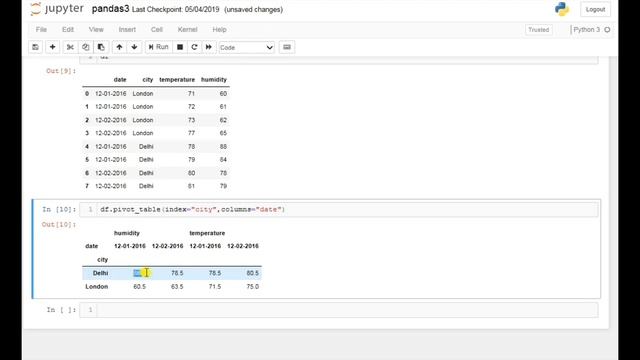Restart the kernel with the circular arrow icon
The image size is (640, 360).
click(x=194, y=47)
